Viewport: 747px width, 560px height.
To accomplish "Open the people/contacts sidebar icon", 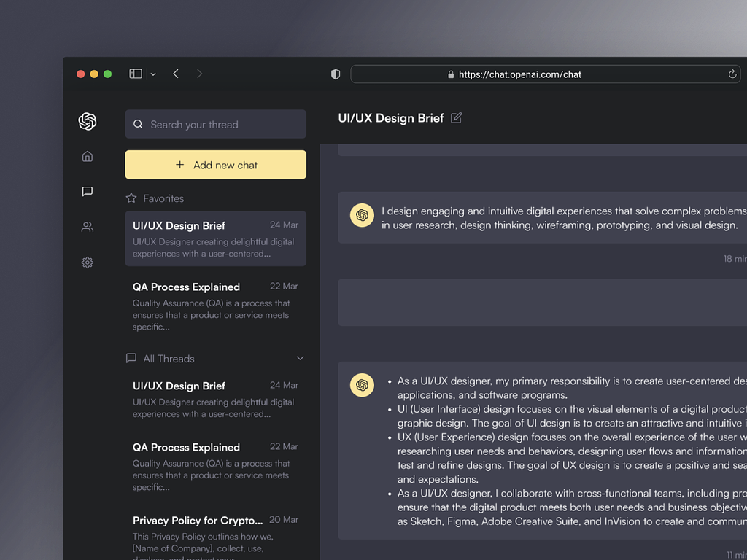I will (x=88, y=227).
